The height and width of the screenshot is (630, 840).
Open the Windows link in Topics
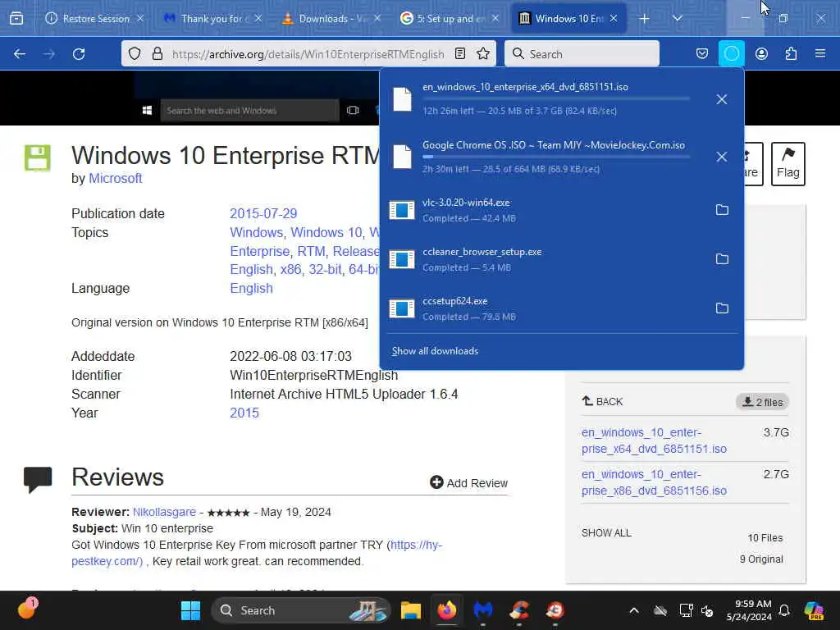click(x=256, y=232)
